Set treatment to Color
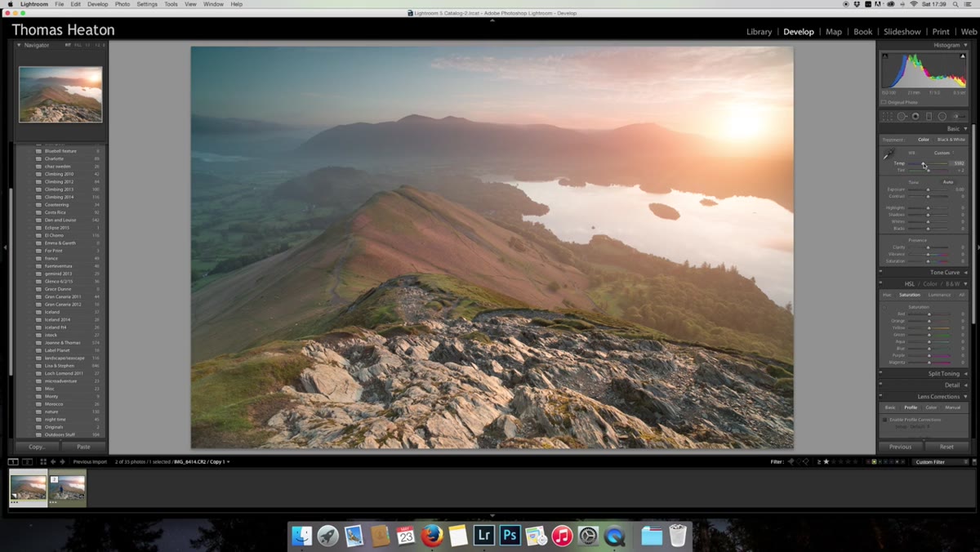The image size is (980, 552). [x=923, y=140]
